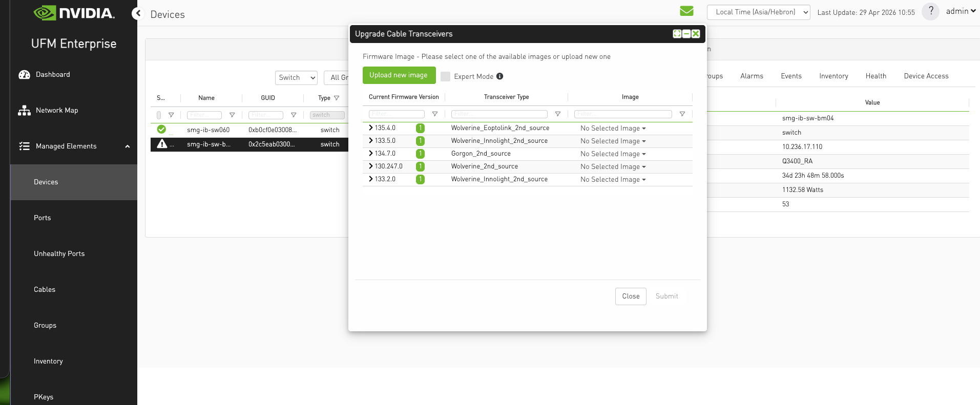Click the green badge on row 135.4.0
The image size is (980, 405).
point(420,128)
